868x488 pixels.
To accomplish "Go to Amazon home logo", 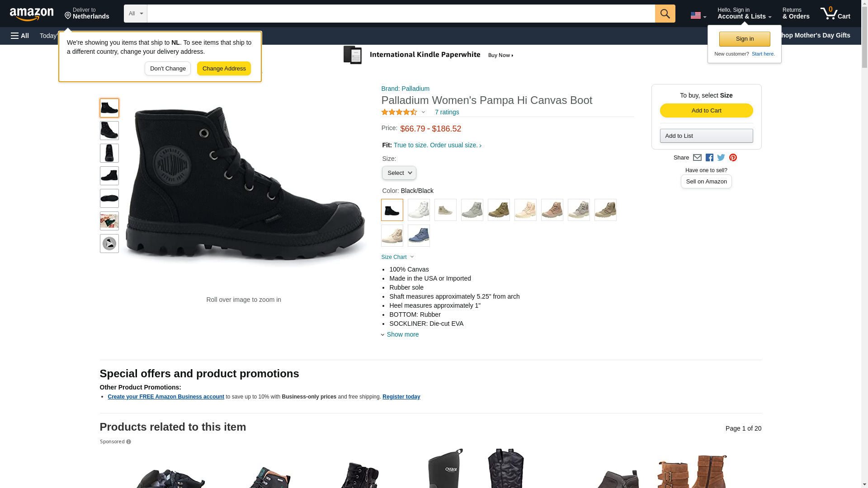I will point(32,14).
